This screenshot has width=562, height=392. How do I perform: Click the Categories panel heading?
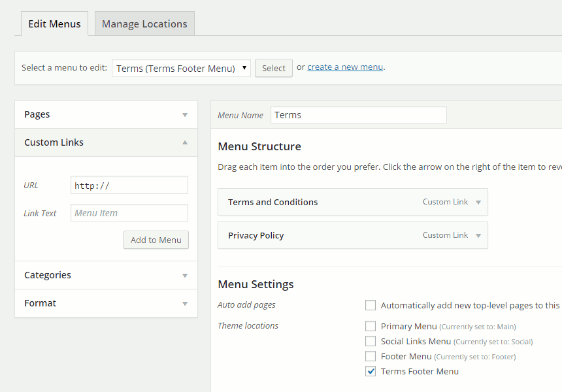tap(48, 275)
